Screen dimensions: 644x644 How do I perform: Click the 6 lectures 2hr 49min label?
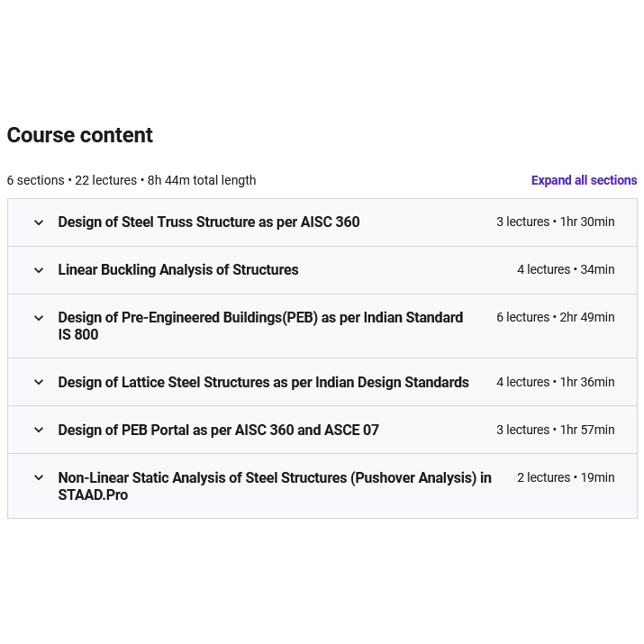(x=555, y=317)
